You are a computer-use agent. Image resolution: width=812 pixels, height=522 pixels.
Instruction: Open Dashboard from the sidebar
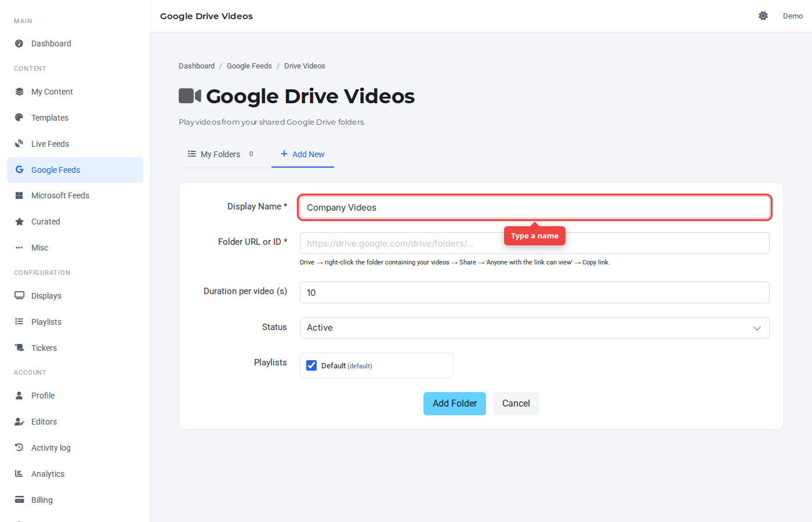click(75, 43)
